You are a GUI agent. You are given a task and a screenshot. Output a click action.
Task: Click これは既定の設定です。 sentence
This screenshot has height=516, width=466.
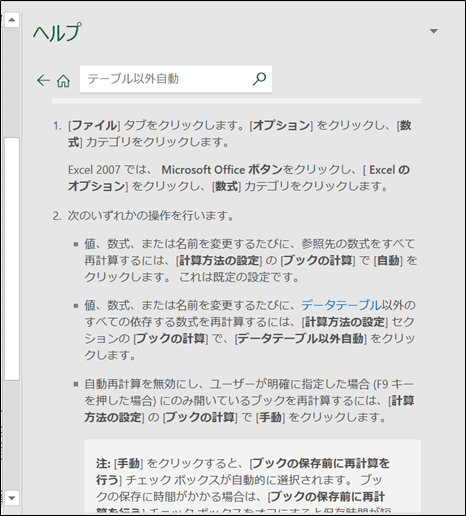[239, 277]
